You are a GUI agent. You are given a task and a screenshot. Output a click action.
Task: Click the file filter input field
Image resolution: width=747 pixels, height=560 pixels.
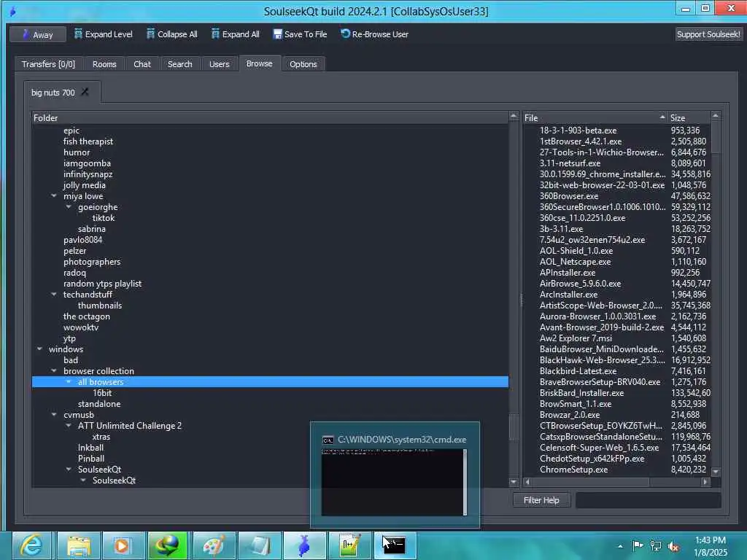648,500
